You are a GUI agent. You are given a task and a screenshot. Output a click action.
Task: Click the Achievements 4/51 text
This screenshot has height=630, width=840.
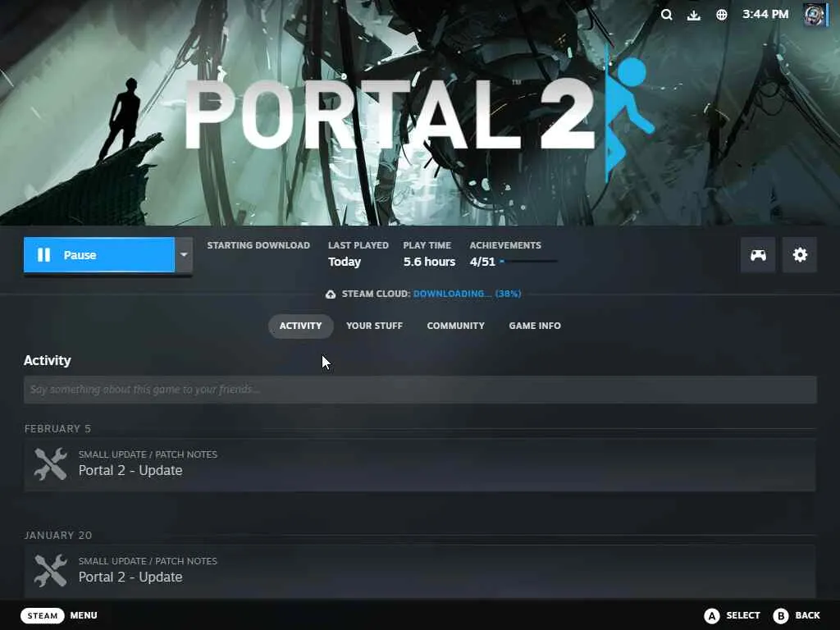coord(482,262)
